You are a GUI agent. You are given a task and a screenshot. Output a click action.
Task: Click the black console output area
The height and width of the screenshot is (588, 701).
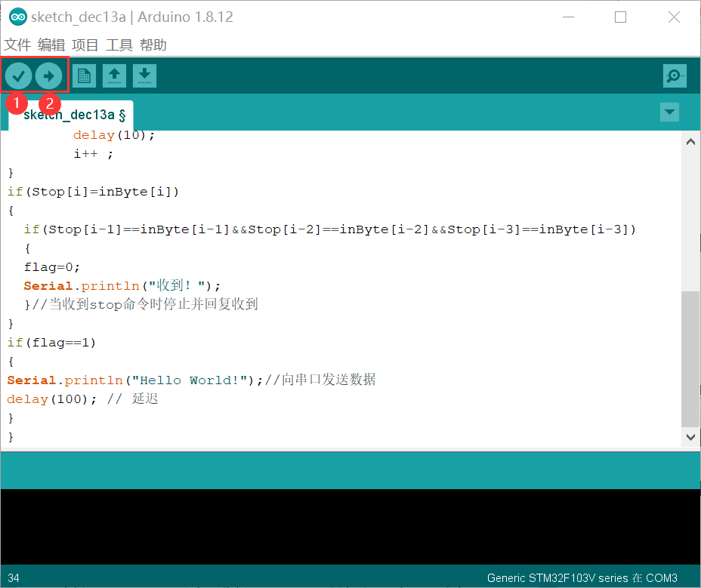(x=350, y=526)
